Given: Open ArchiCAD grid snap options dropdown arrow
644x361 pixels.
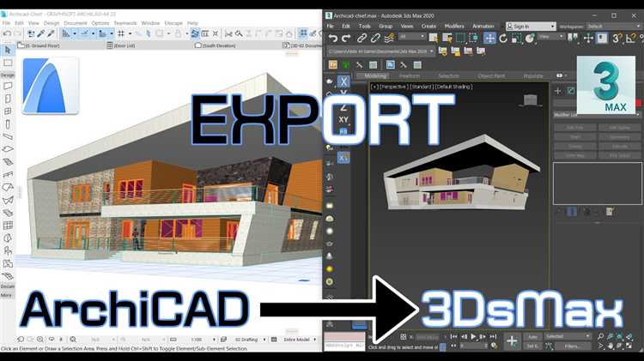Looking at the screenshot, I should [130, 34].
